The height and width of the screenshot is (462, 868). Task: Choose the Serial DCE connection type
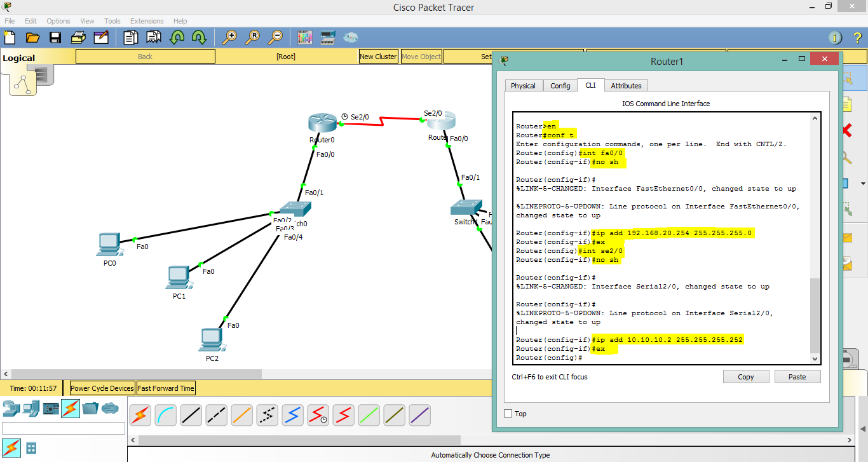318,415
